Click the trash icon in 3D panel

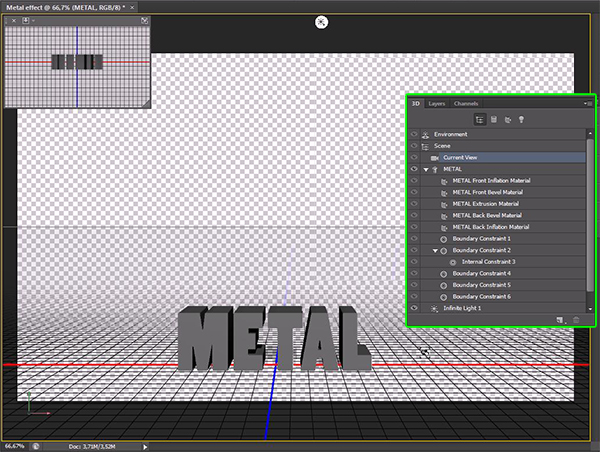coord(575,319)
